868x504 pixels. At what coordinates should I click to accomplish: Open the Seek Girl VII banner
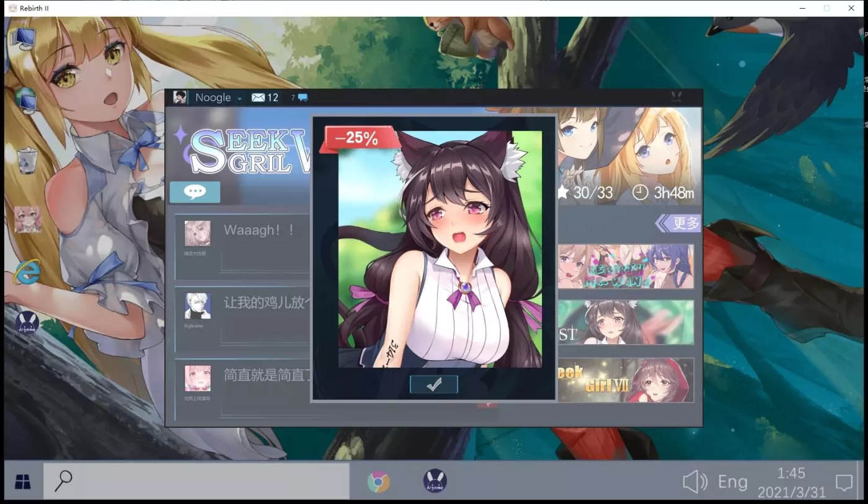(x=626, y=380)
